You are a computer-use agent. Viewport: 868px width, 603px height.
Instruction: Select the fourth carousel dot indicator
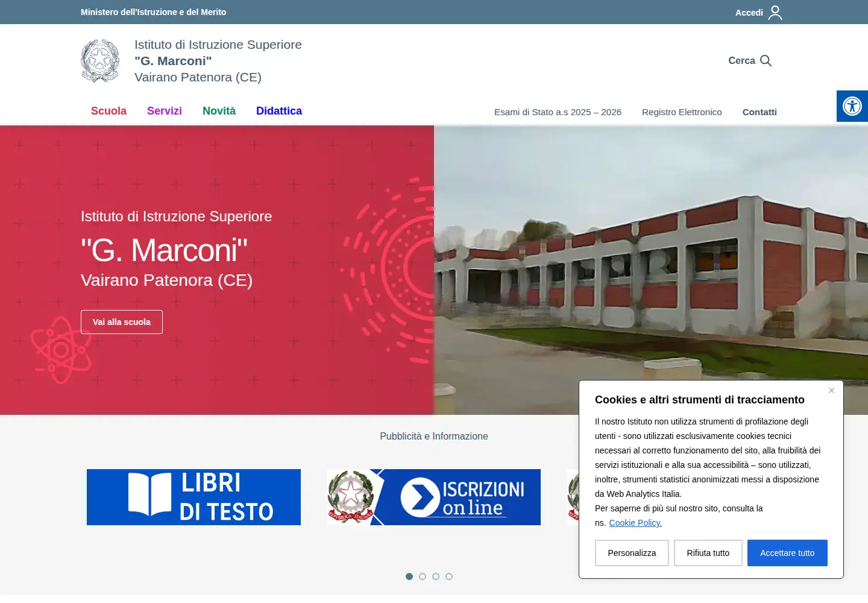(x=449, y=576)
